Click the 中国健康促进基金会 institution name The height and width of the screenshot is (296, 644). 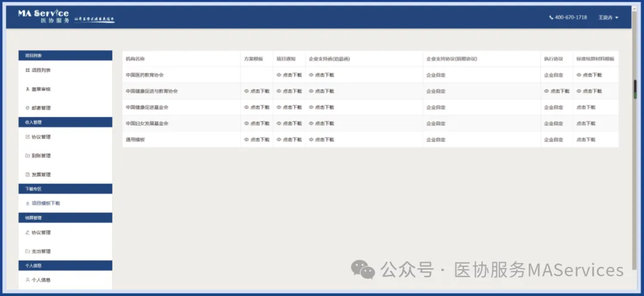click(x=147, y=107)
